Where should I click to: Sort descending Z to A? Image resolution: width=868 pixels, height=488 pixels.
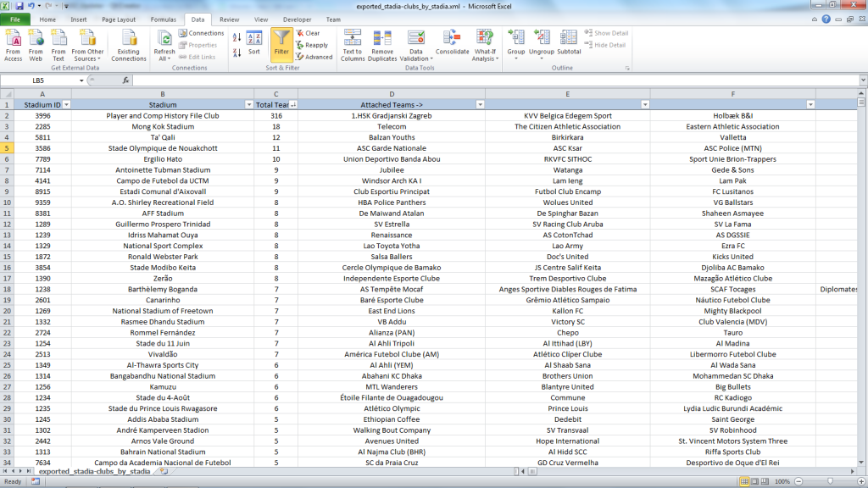[x=237, y=53]
